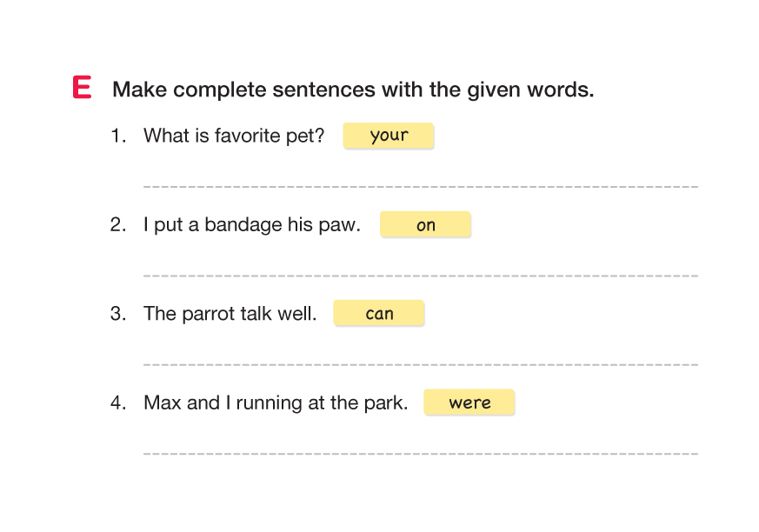The height and width of the screenshot is (532, 759).
Task: Click the item number "2."
Action: [118, 225]
